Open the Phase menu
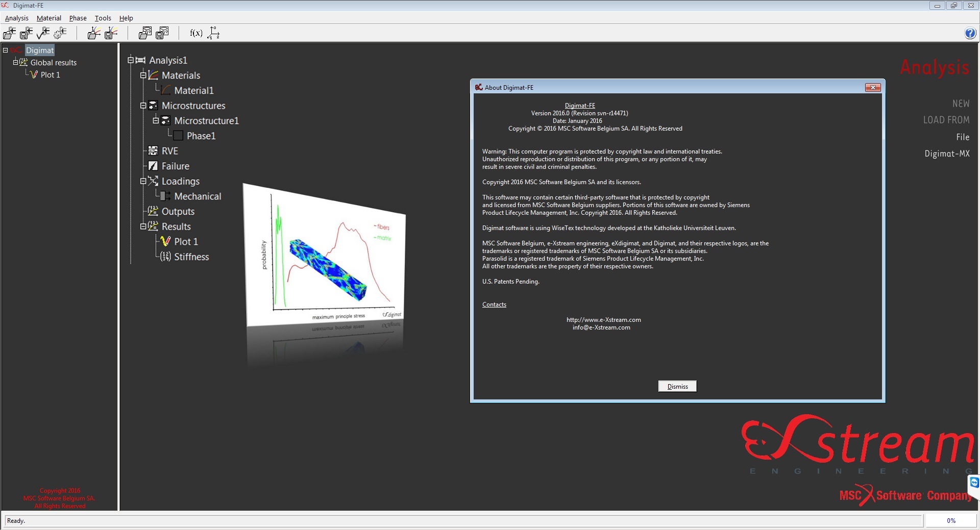This screenshot has width=980, height=530. [78, 18]
